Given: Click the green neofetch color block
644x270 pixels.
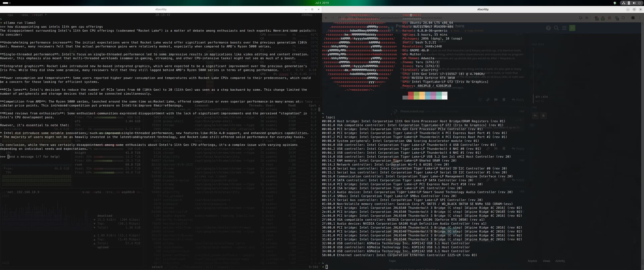Looking at the screenshot, I should (417, 96).
